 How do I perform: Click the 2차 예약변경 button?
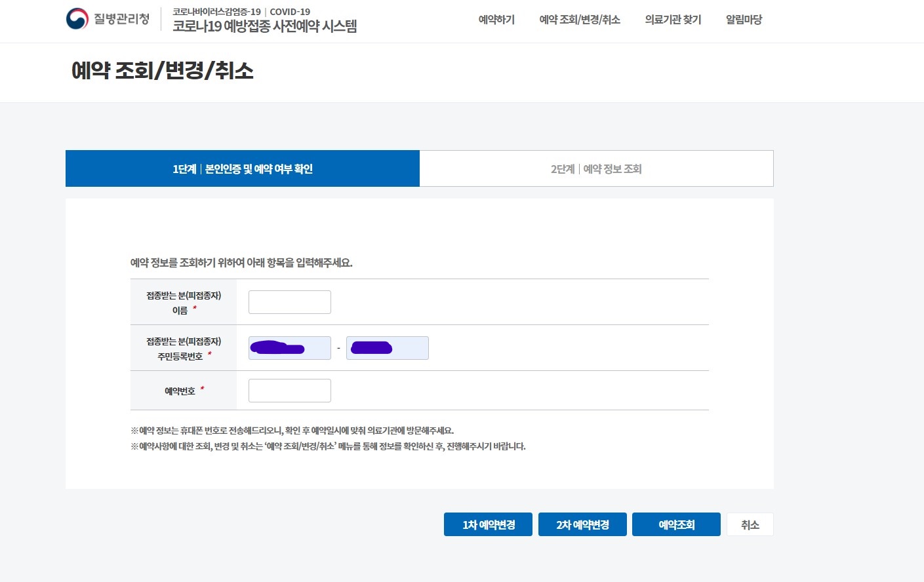pos(582,524)
